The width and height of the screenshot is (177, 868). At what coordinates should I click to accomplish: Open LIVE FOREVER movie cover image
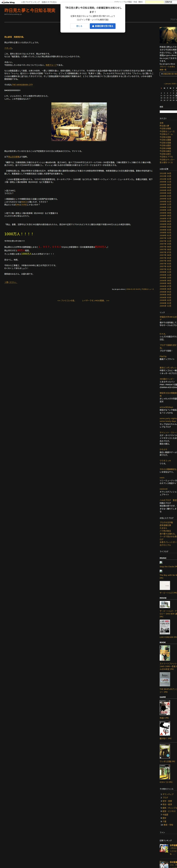165,627
